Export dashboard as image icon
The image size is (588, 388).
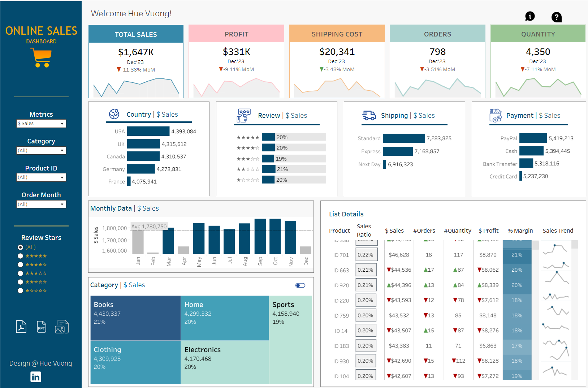pyautogui.click(x=62, y=327)
